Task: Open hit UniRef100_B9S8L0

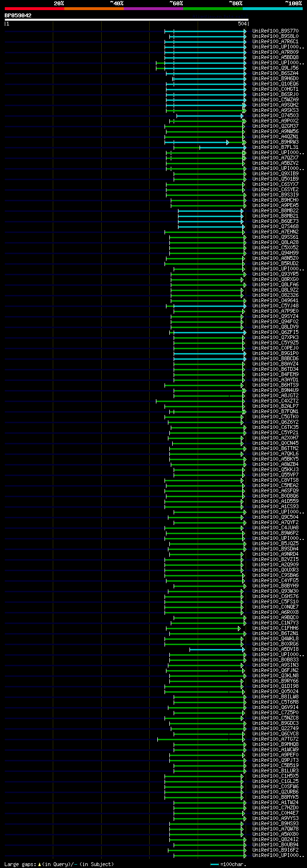Action: [x=276, y=36]
